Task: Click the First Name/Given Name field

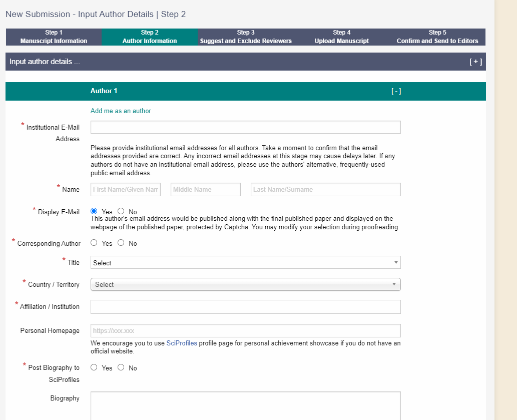Action: (x=126, y=189)
